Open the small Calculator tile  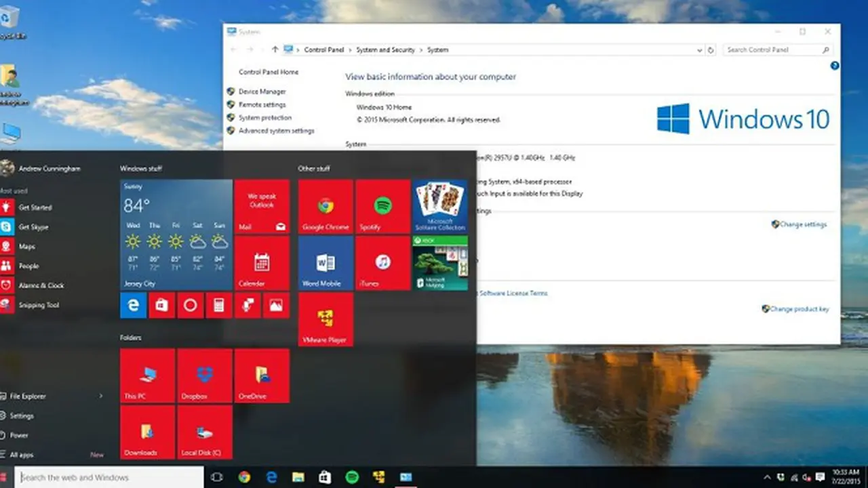tap(219, 306)
